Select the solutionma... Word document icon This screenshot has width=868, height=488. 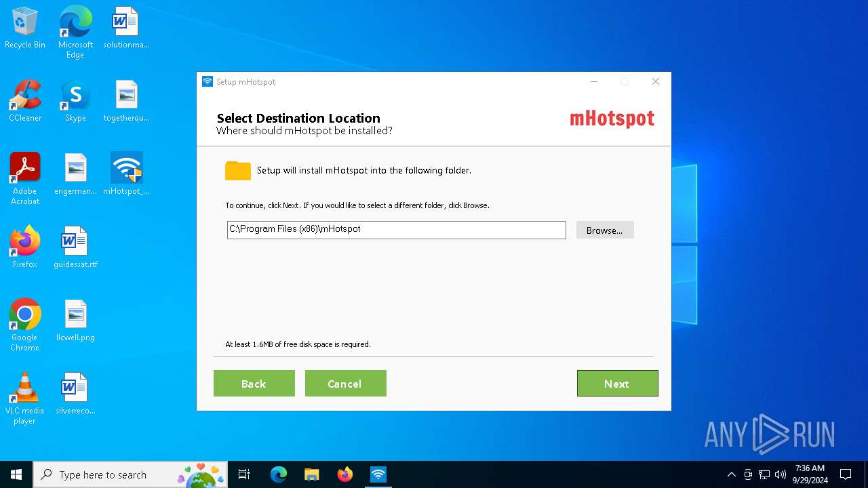(126, 28)
